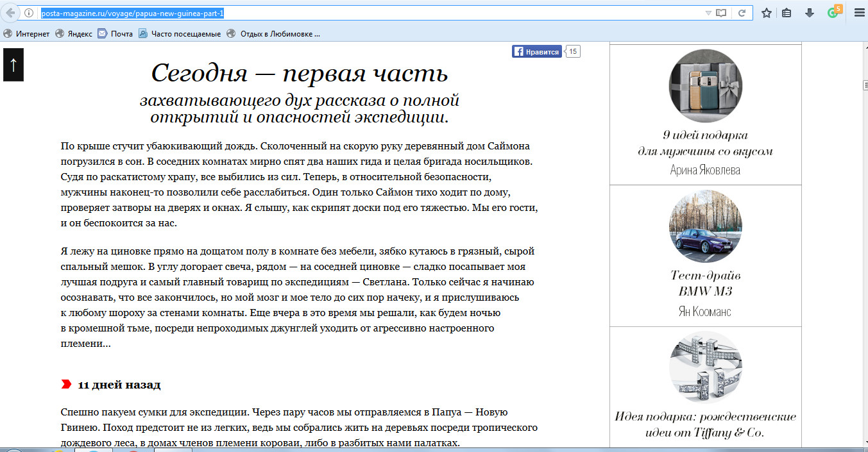Open the Firefox hamburger menu
This screenshot has height=452, width=868.
click(x=858, y=13)
